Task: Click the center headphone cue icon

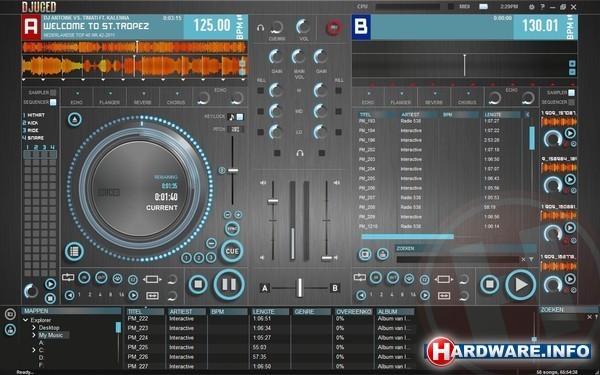Action: [x=300, y=153]
